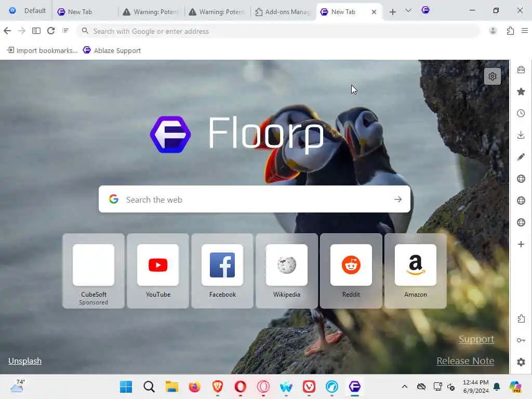
Task: Switch to the first New Tab
Action: click(85, 12)
